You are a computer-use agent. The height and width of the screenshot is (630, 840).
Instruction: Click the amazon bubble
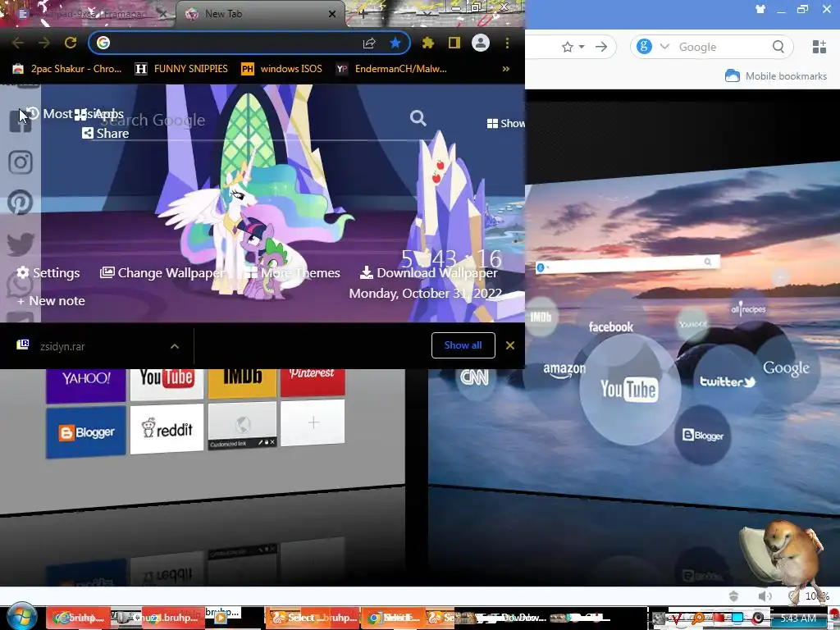pos(564,370)
